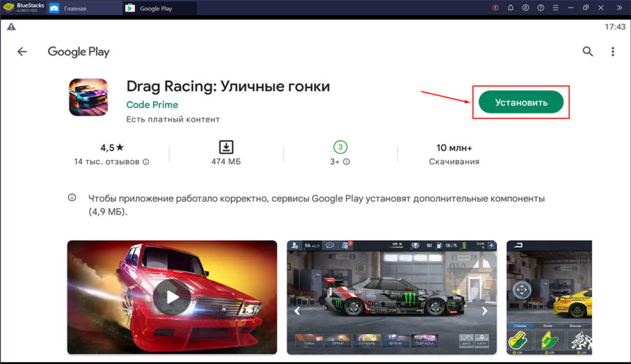Click the green 3+ rating badge
Viewport: 631px width, 364px height.
tap(340, 147)
